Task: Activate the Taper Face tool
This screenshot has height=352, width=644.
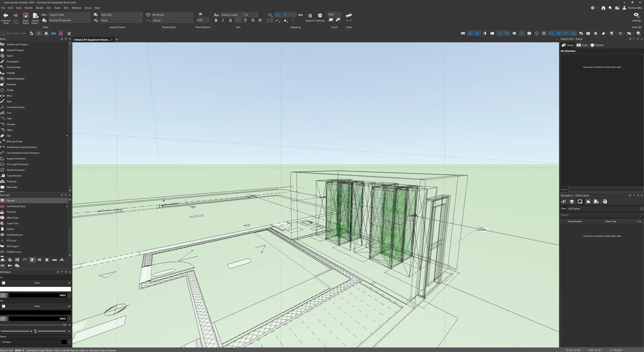Action: point(34,223)
